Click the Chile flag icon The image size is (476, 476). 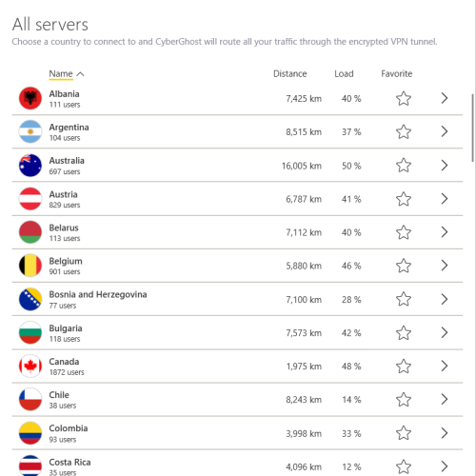(x=30, y=399)
